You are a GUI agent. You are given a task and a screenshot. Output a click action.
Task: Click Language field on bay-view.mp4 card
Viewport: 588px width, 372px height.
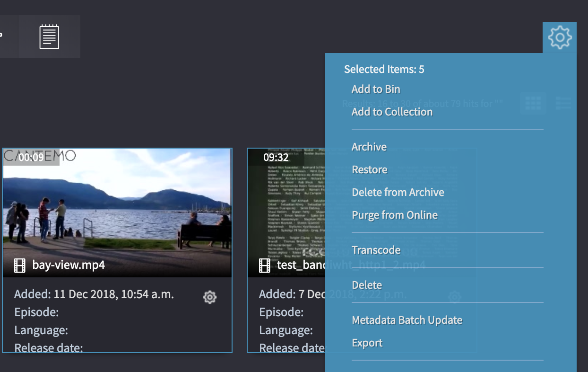click(41, 330)
